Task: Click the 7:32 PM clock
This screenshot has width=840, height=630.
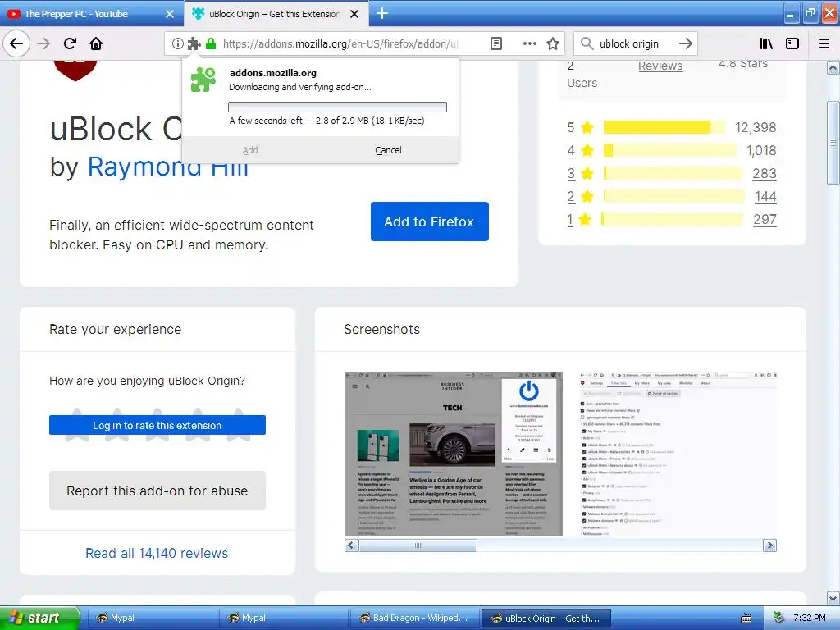Action: tap(810, 619)
